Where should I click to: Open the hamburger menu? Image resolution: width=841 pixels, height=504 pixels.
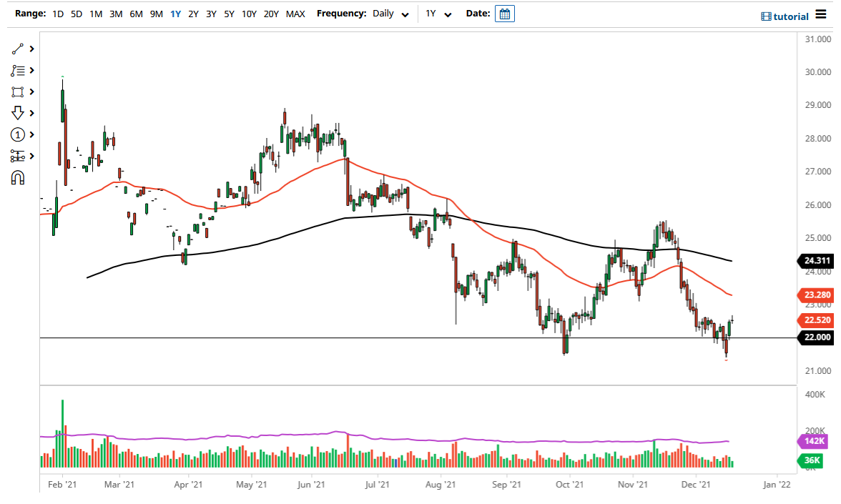[821, 16]
